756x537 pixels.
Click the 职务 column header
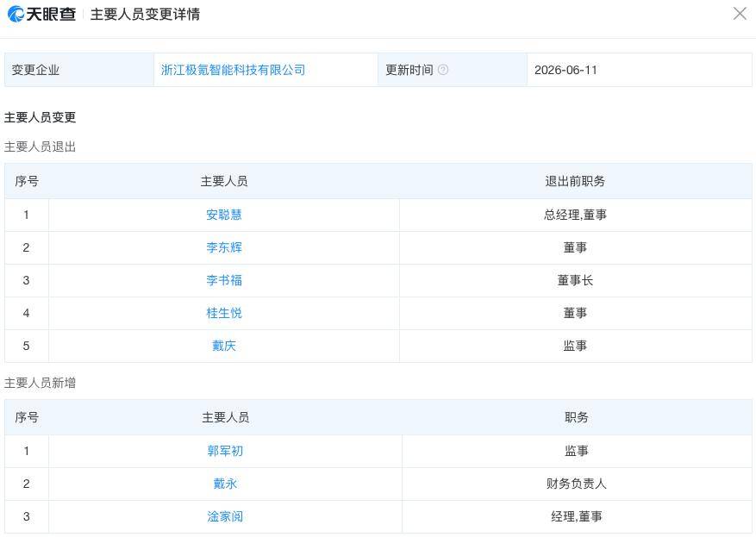click(576, 417)
